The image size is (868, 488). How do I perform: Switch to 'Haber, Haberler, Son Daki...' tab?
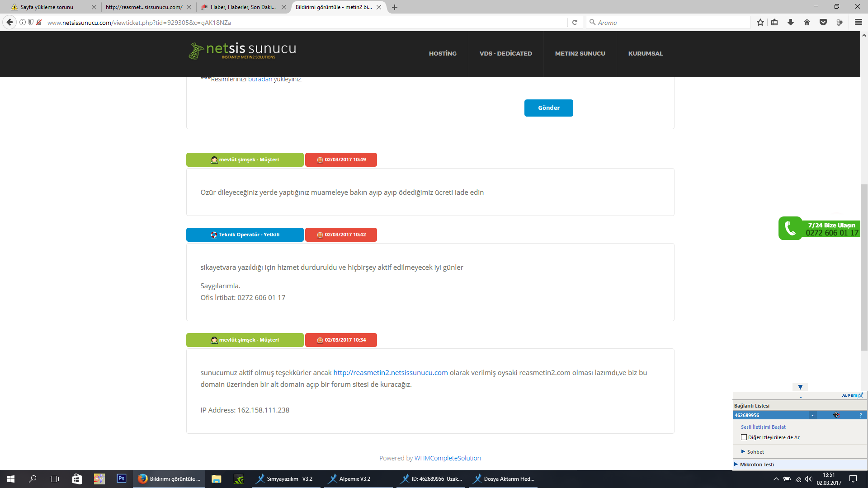click(x=243, y=7)
